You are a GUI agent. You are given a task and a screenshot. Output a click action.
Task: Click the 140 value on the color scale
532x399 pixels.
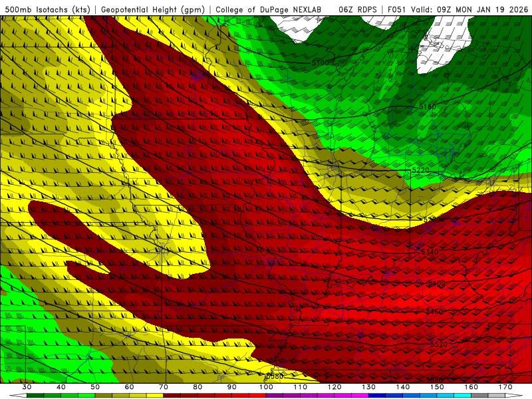click(x=403, y=387)
